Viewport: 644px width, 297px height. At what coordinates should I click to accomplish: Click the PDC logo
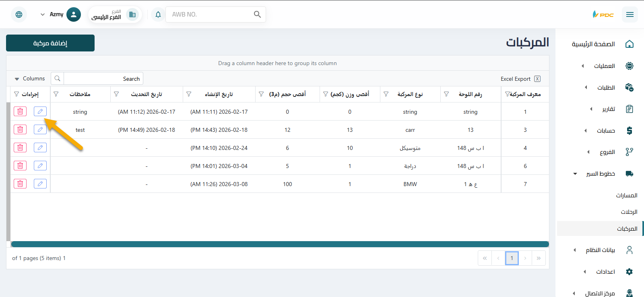click(x=603, y=14)
